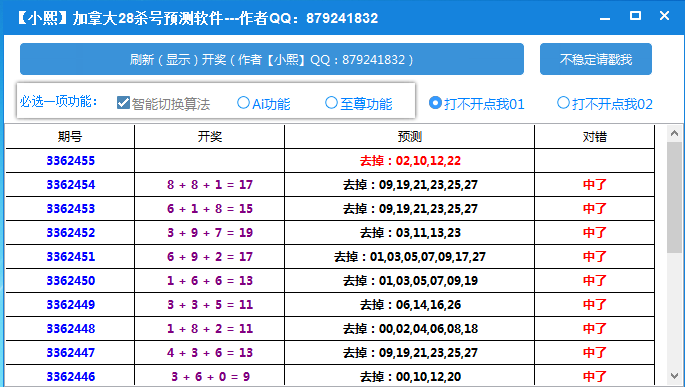The height and width of the screenshot is (387, 685).
Task: Click draw result 8 + 8 + 1 = 17
Action: (x=210, y=185)
